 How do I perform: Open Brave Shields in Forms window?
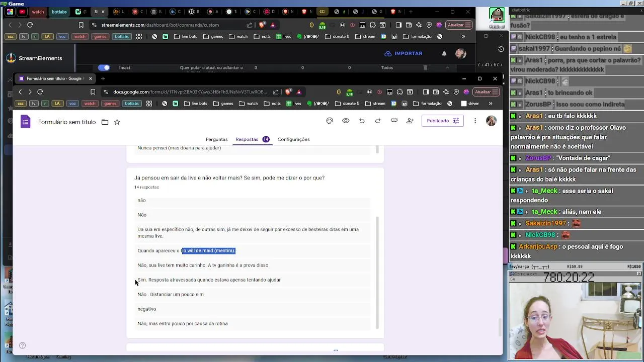[288, 92]
